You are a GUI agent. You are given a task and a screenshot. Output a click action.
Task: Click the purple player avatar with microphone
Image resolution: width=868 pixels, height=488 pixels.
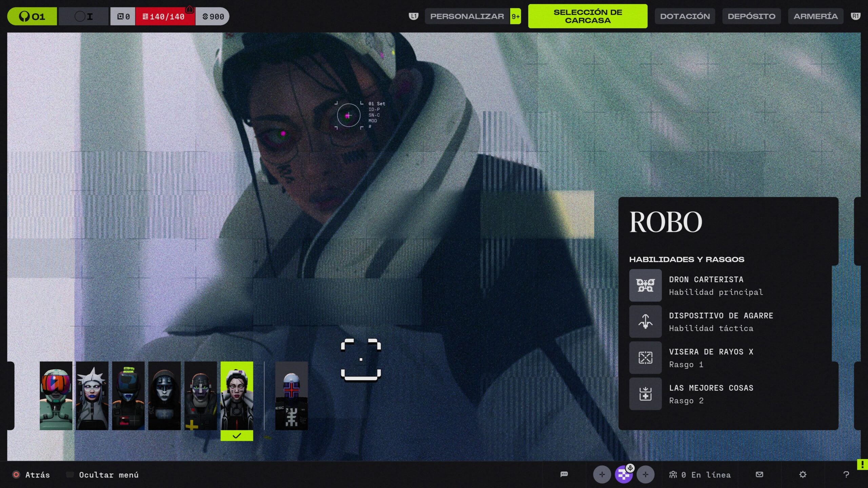624,474
